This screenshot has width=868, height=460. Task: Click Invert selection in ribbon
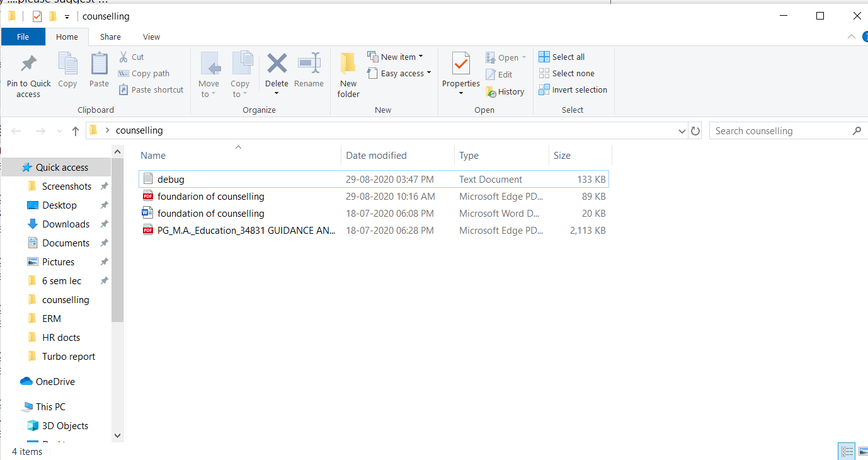click(573, 89)
